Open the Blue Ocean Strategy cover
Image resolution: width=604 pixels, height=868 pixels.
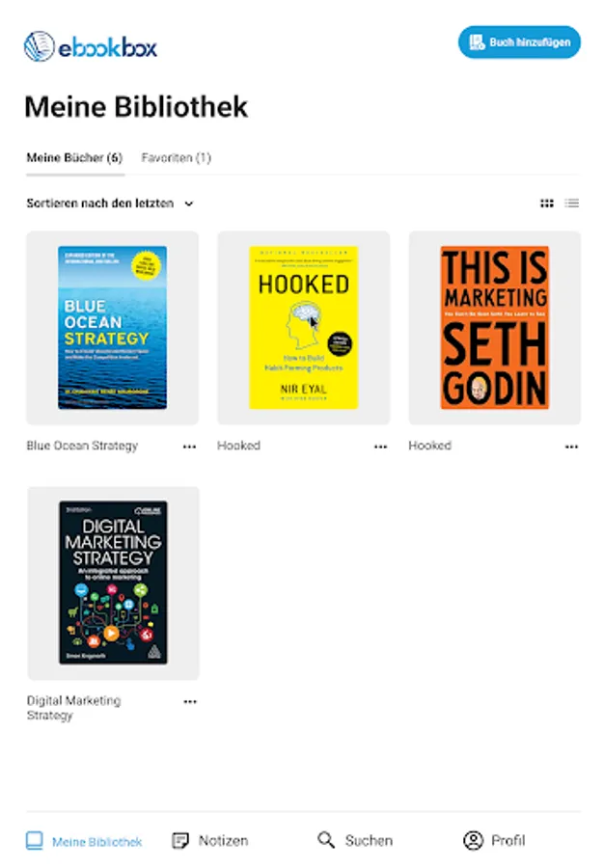[x=112, y=328]
